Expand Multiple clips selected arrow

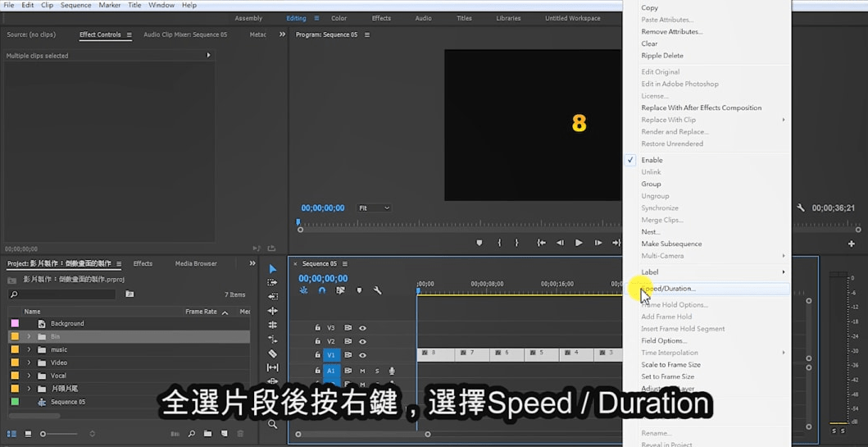point(209,56)
